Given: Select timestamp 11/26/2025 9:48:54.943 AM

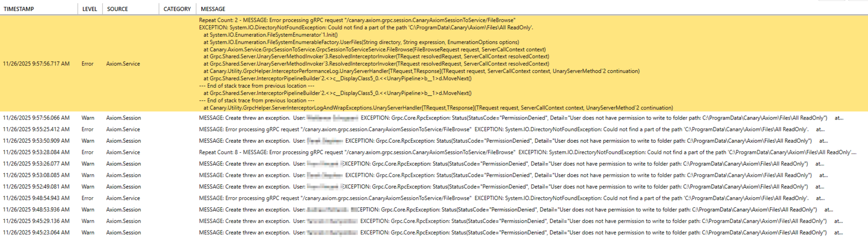Looking at the screenshot, I should 36,198.
